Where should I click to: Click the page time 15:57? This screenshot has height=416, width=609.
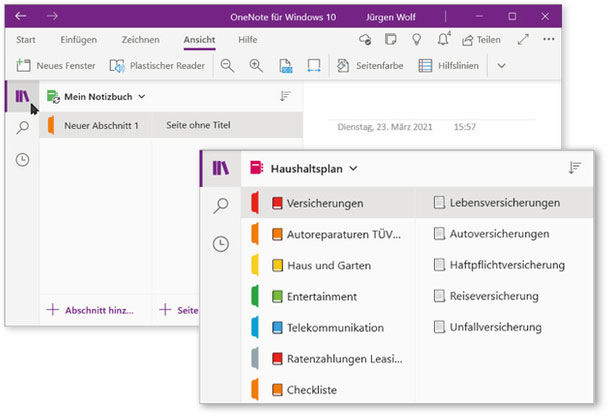click(465, 127)
